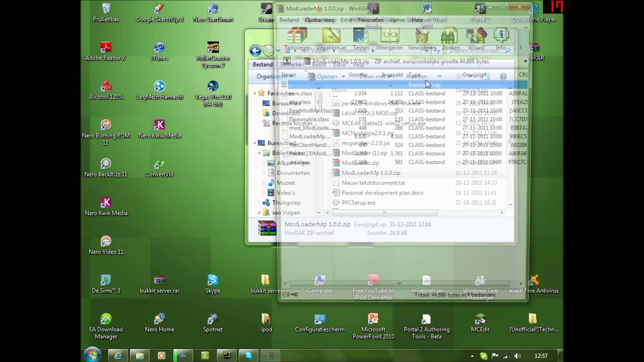Launch Skype from the desktop icon
The height and width of the screenshot is (362, 644).
click(x=213, y=284)
